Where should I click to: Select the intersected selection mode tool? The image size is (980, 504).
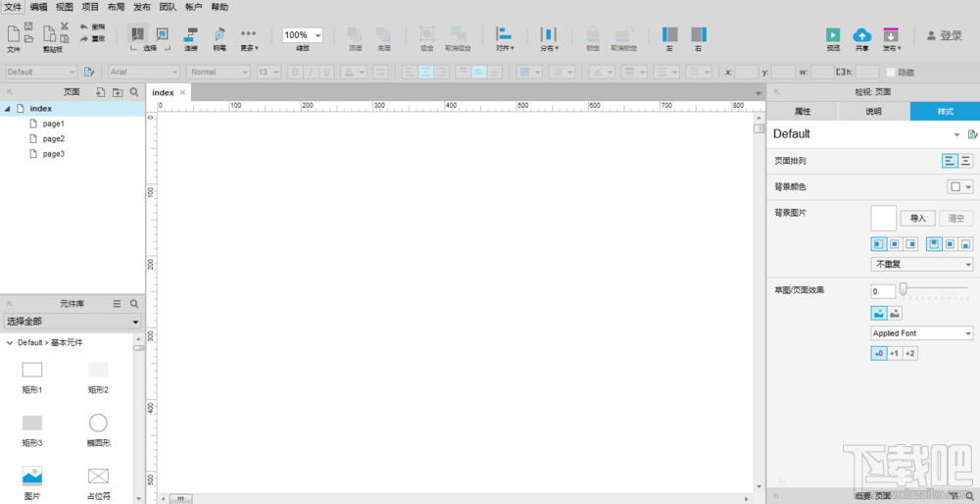pos(138,33)
